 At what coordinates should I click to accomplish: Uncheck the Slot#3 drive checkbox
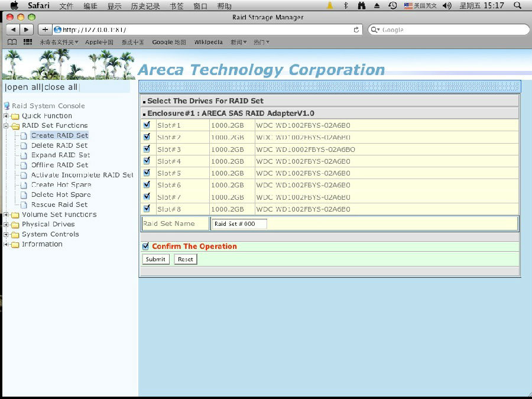(x=147, y=148)
